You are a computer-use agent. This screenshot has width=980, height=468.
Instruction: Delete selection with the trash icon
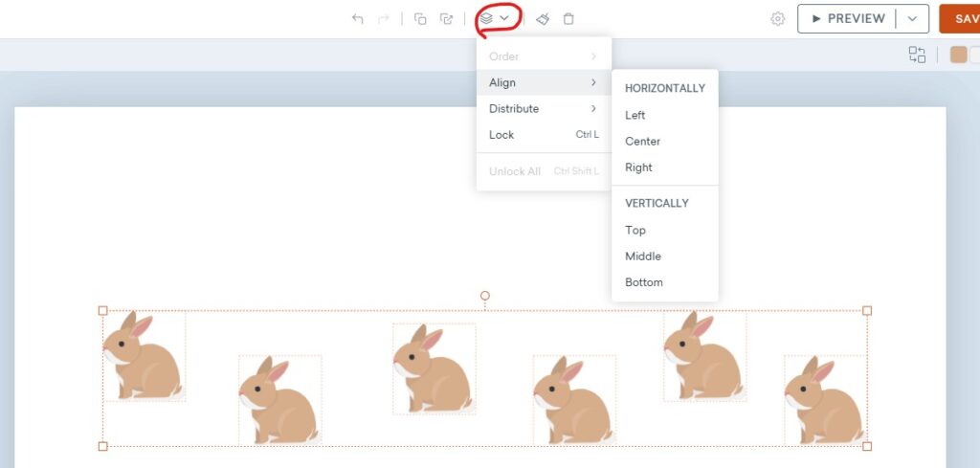click(x=568, y=19)
